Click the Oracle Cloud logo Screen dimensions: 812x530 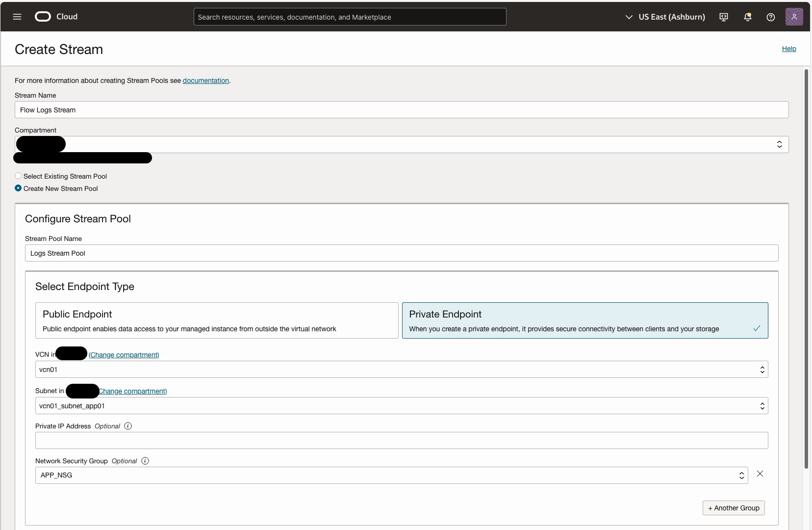tap(56, 17)
